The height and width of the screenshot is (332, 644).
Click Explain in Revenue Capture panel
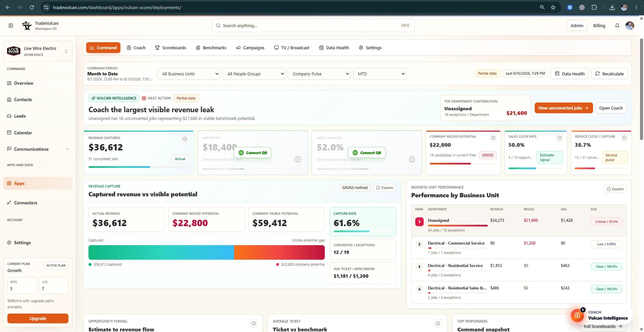click(x=384, y=188)
